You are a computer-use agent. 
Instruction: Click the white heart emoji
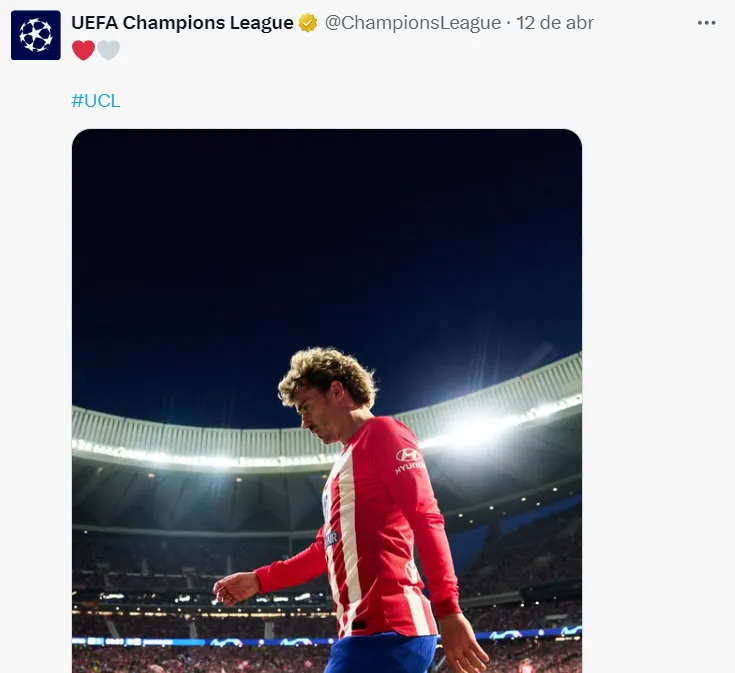pos(108,50)
